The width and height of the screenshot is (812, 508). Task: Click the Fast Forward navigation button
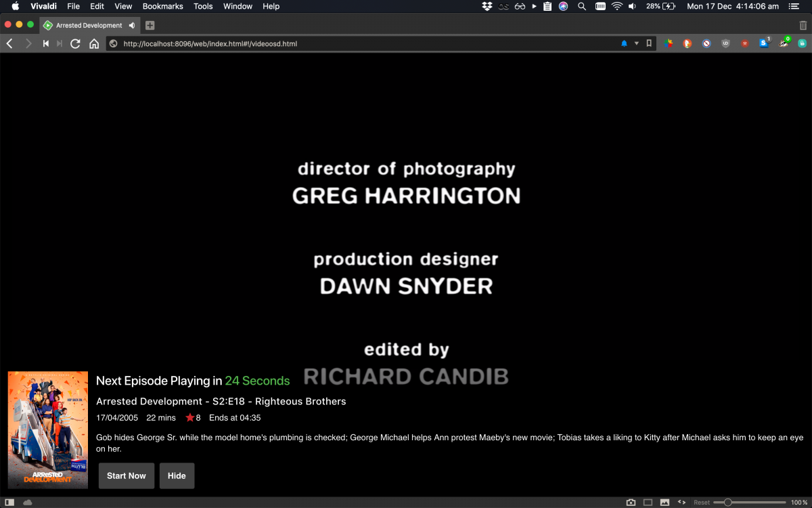60,43
